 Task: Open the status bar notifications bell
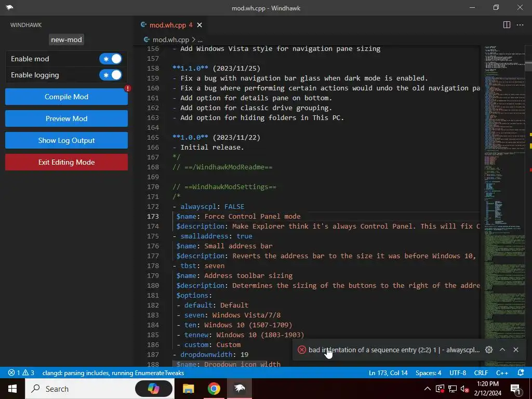point(521,373)
